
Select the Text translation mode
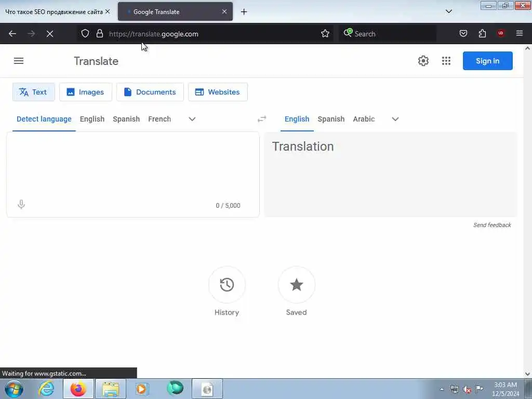tap(34, 92)
